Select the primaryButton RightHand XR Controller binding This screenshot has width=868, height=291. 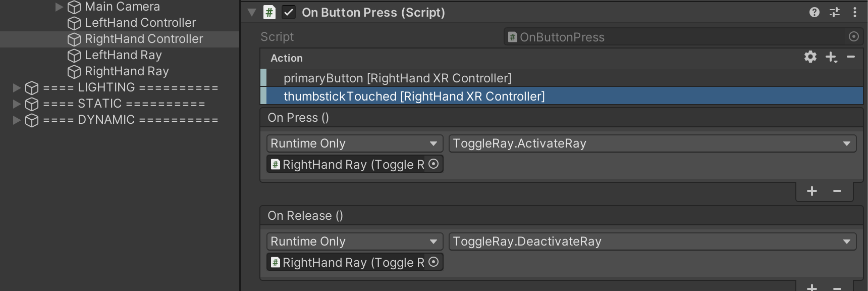pos(397,78)
